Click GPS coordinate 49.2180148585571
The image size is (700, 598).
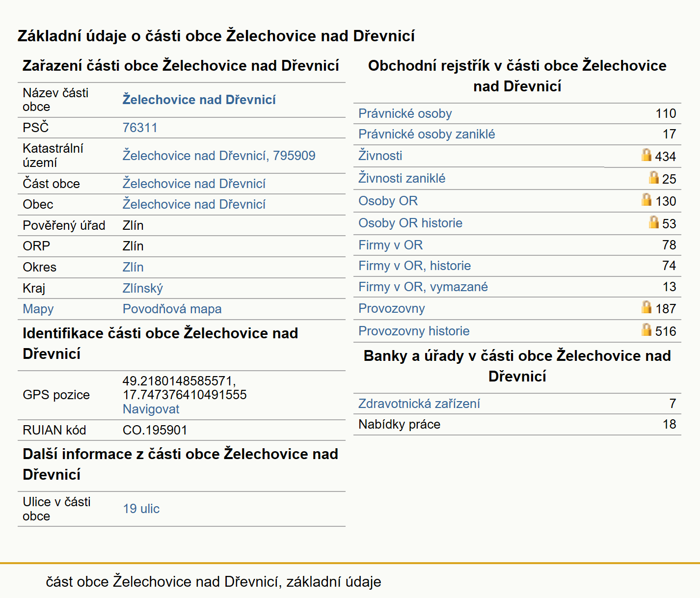179,381
